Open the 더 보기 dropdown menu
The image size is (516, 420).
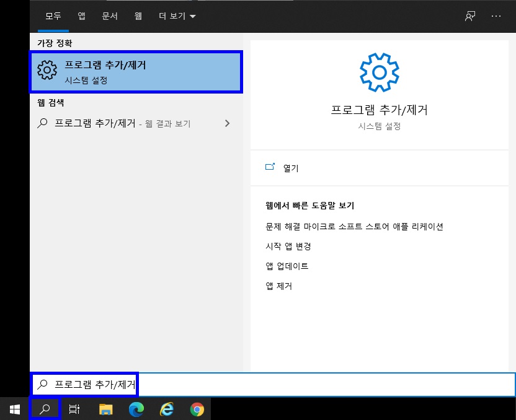[x=177, y=16]
